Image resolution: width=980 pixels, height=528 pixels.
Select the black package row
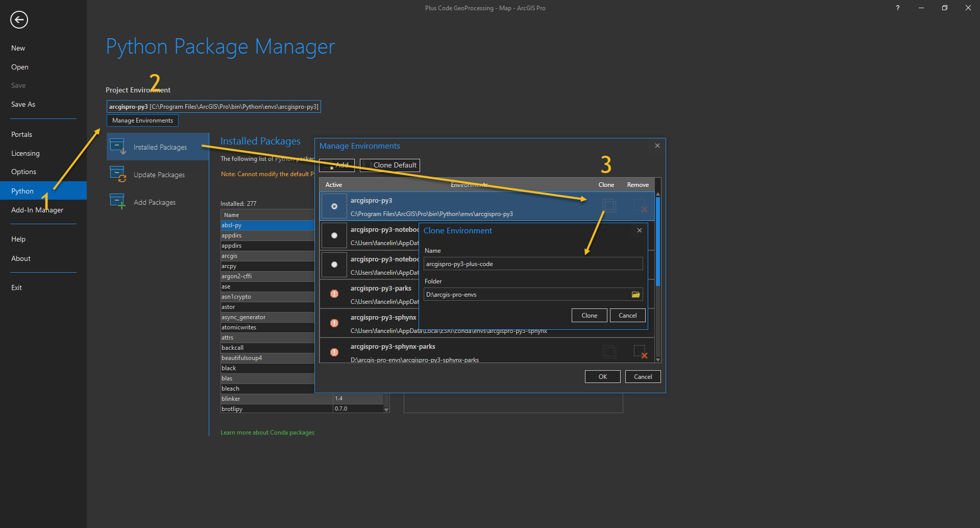(x=267, y=368)
